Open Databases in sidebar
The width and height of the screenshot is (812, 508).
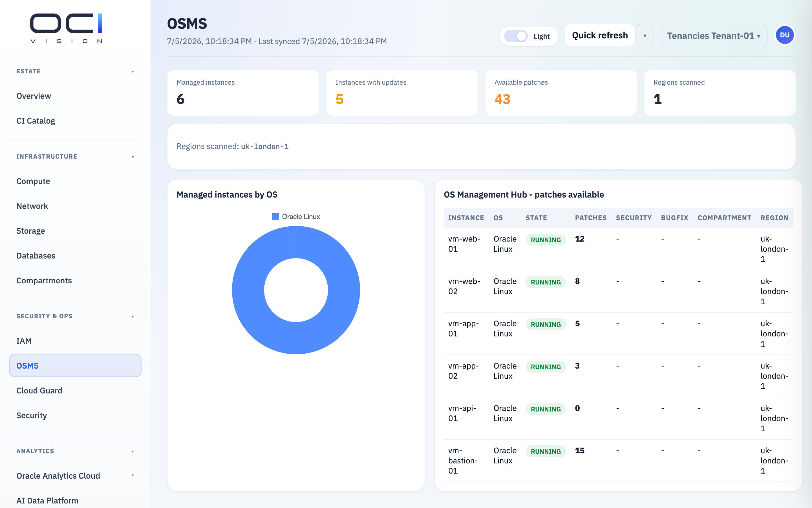pos(75,256)
